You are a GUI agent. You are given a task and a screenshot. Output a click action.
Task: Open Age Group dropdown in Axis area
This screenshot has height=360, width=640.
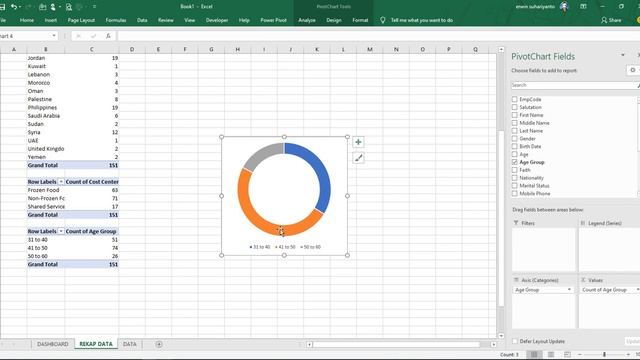(569, 290)
